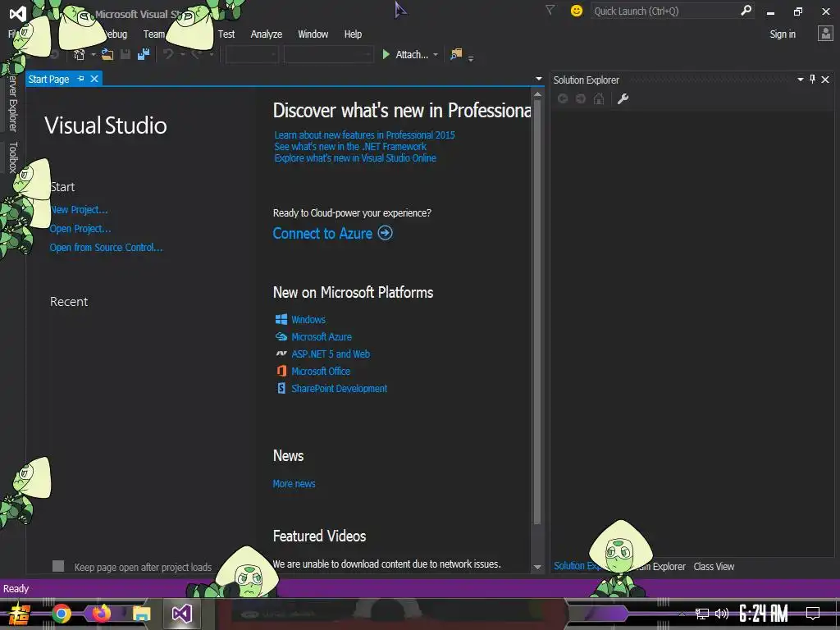This screenshot has width=840, height=630.
Task: Click the Save All toolbar icon
Action: (x=144, y=55)
